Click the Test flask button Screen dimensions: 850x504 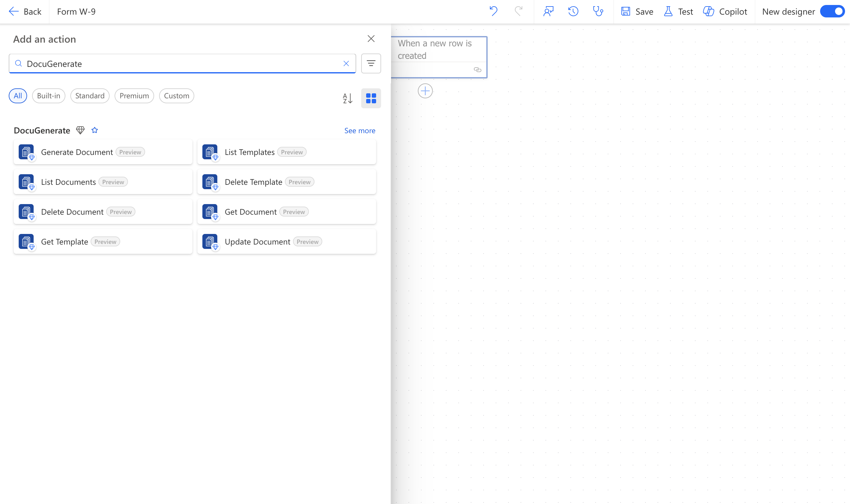678,12
